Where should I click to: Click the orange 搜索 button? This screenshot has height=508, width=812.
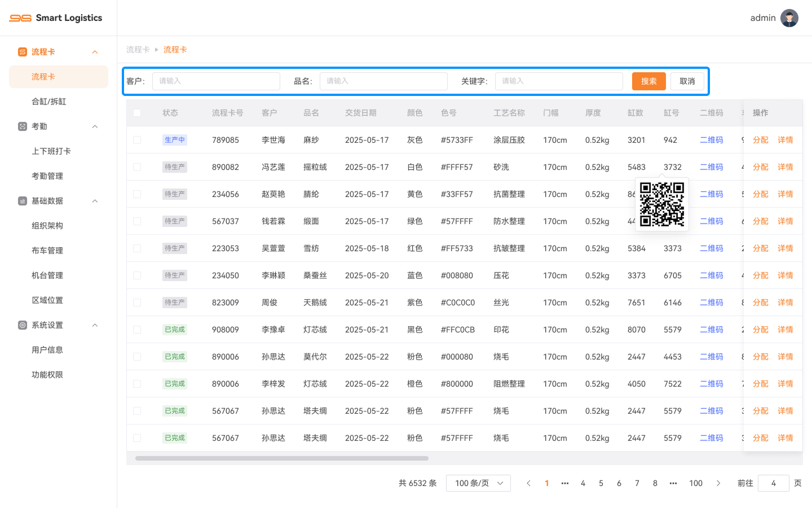[649, 81]
